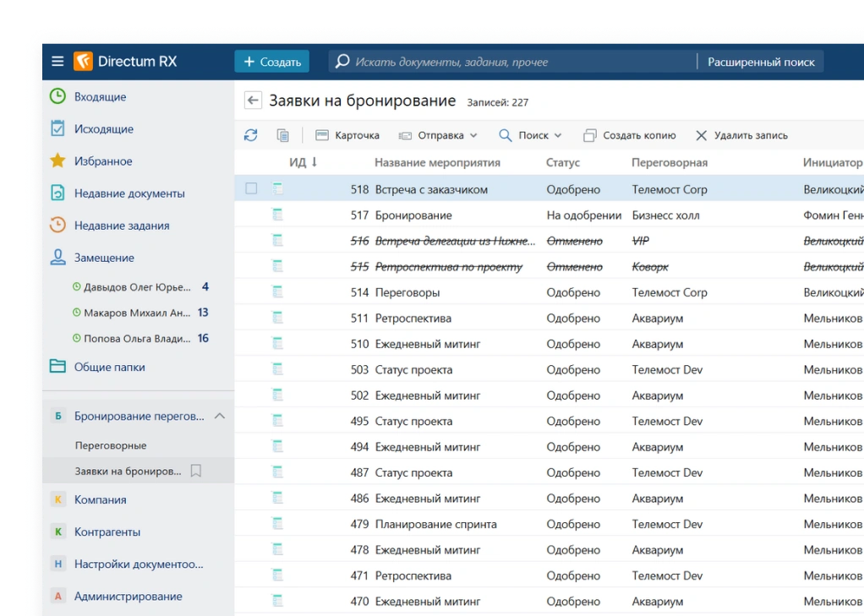Open the Контрагенты module

[107, 532]
